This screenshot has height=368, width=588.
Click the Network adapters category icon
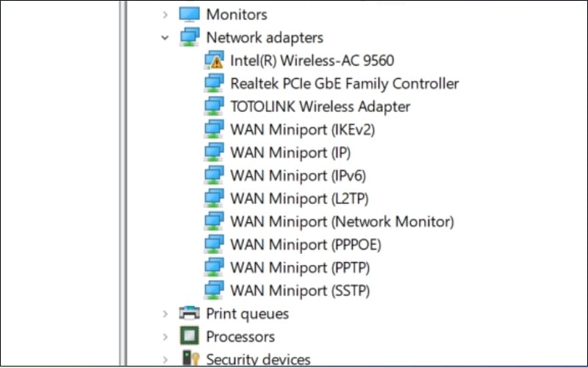tap(190, 37)
